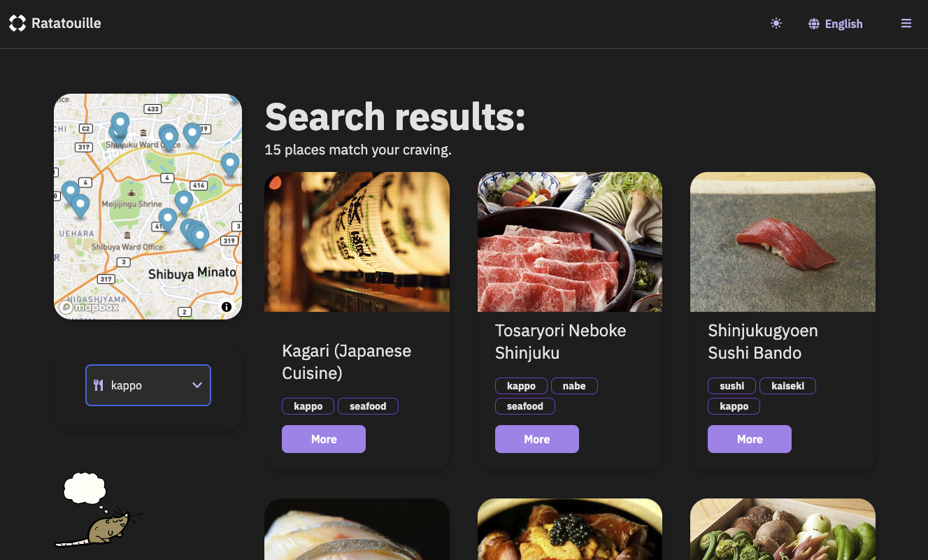928x560 pixels.
Task: Open the navigation menu at top right
Action: [906, 23]
